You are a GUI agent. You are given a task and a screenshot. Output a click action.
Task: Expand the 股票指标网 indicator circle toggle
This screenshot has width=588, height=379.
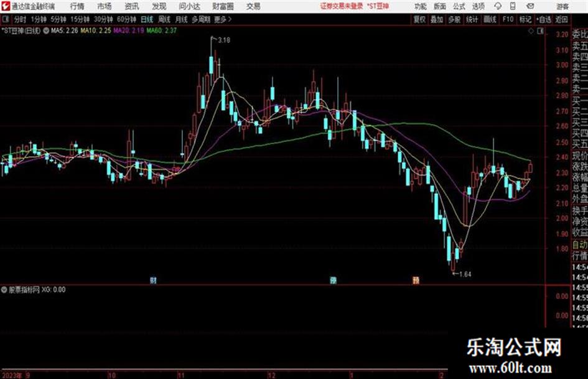4,289
